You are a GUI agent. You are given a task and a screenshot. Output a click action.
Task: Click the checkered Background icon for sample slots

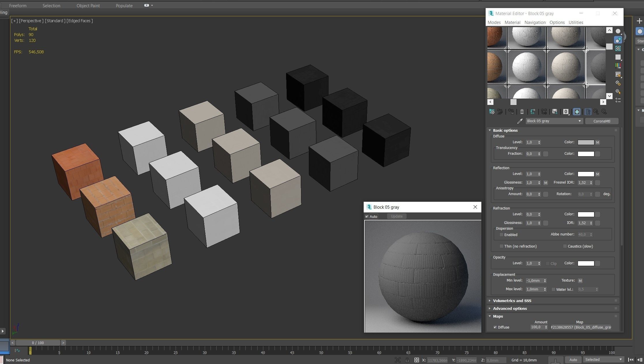point(618,48)
